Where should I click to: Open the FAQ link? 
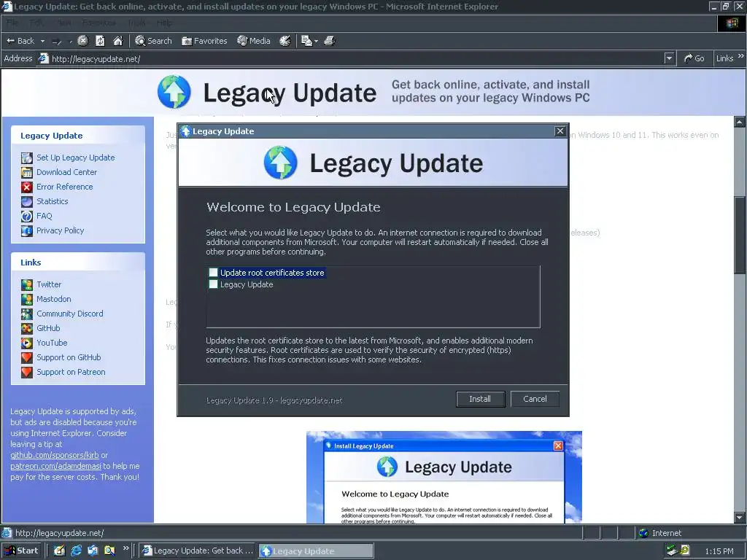coord(44,216)
